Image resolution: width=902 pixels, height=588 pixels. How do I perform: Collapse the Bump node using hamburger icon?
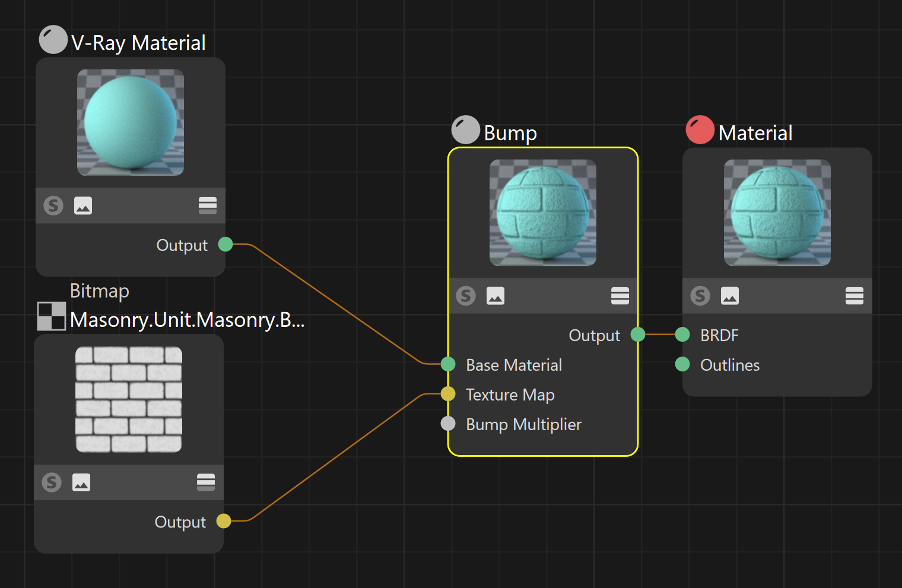click(620, 295)
